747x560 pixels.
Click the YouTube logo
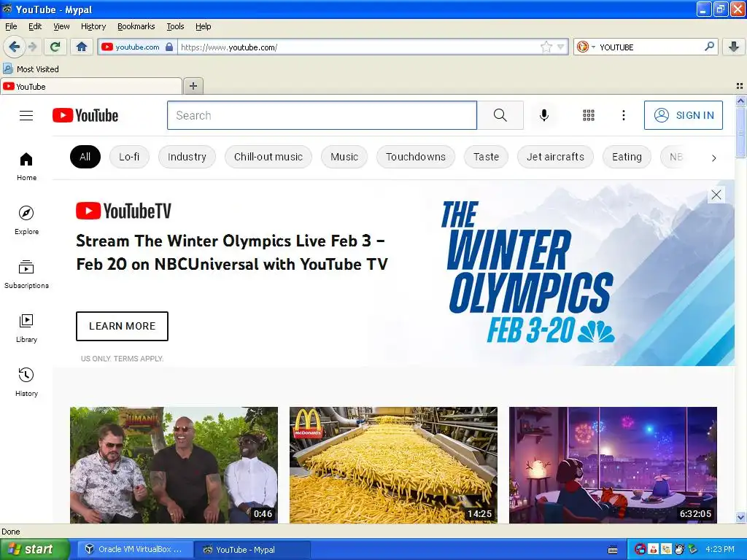85,115
